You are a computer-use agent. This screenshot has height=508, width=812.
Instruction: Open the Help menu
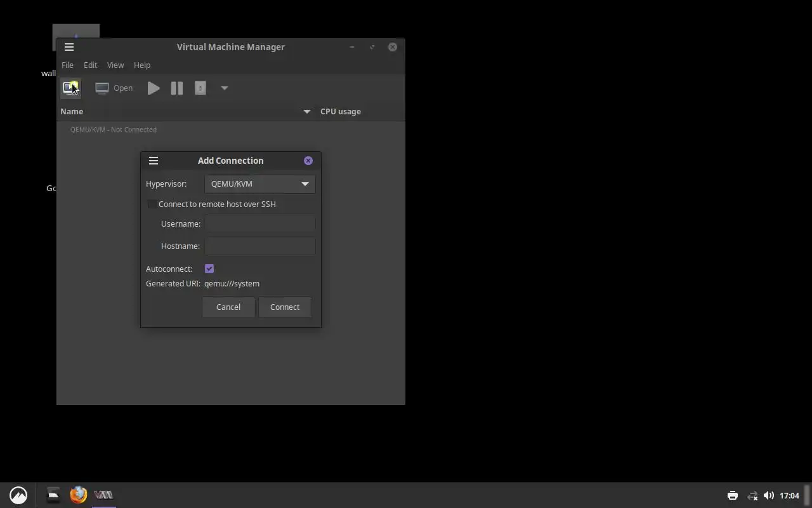pyautogui.click(x=142, y=65)
